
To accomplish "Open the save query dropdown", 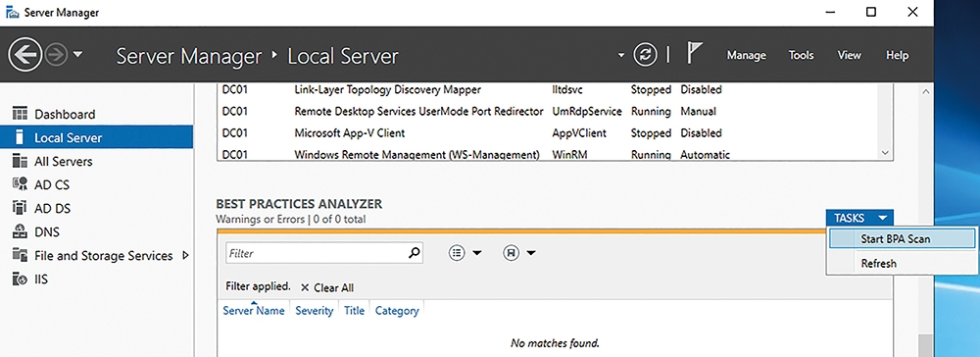I will 519,253.
